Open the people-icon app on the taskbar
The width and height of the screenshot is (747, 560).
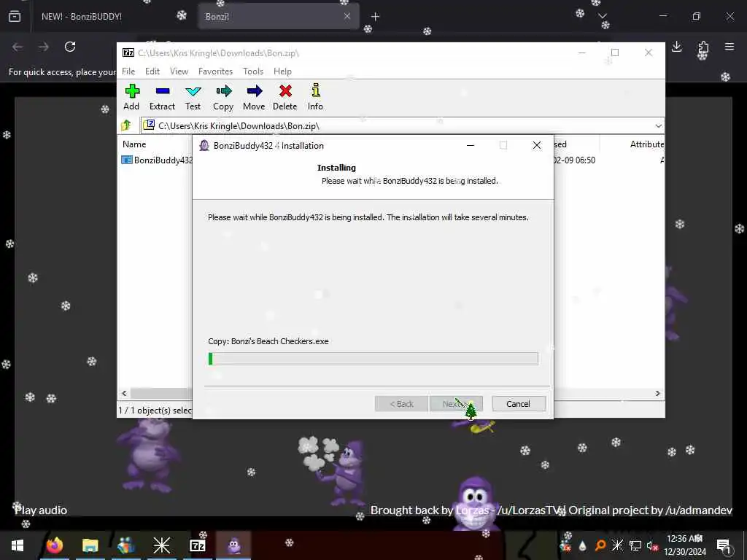[125, 545]
